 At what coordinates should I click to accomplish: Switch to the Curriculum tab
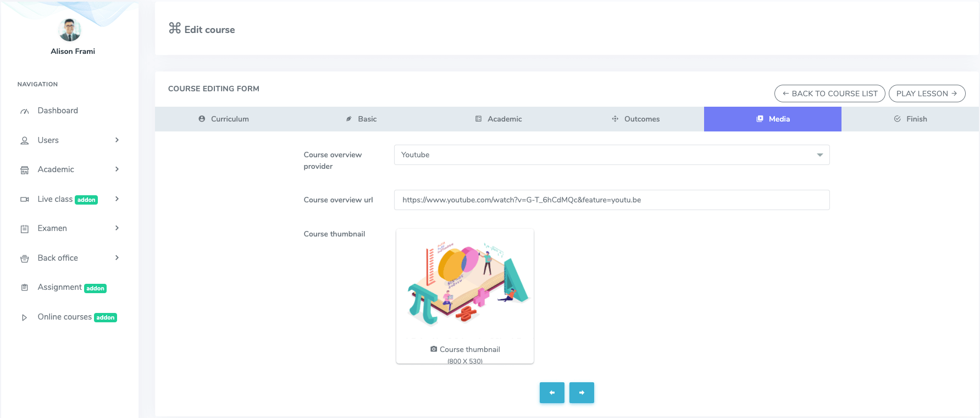224,119
